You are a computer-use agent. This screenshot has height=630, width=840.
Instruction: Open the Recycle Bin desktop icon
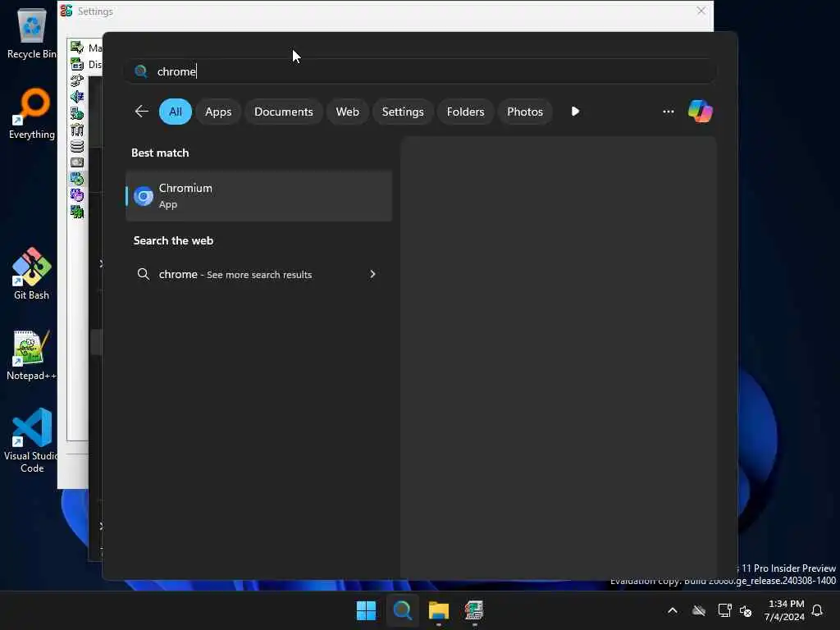(x=32, y=33)
